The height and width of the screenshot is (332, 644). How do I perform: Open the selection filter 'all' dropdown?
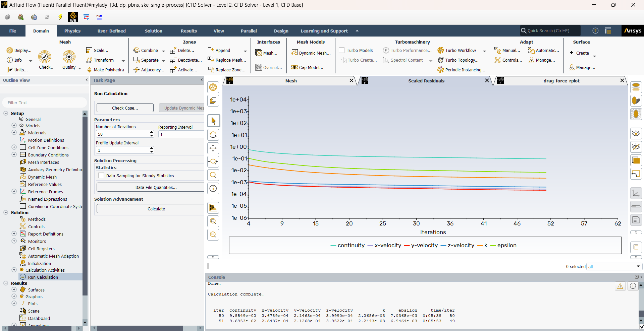(614, 267)
